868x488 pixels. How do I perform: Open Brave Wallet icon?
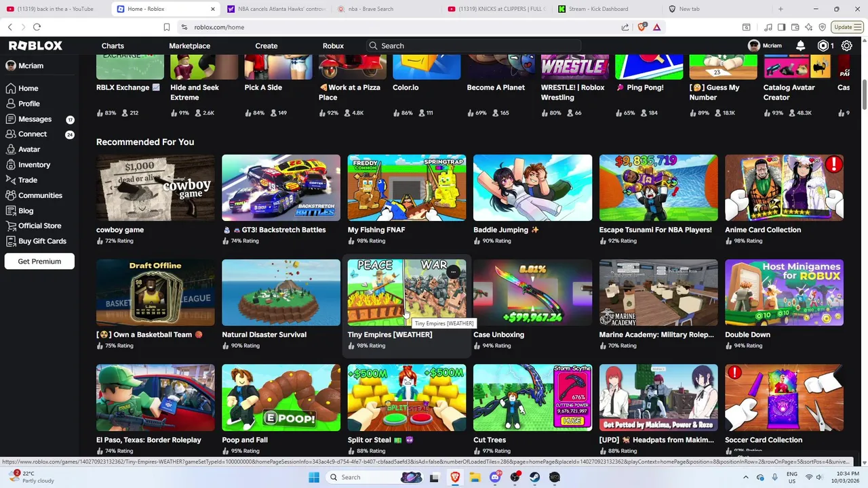[795, 27]
